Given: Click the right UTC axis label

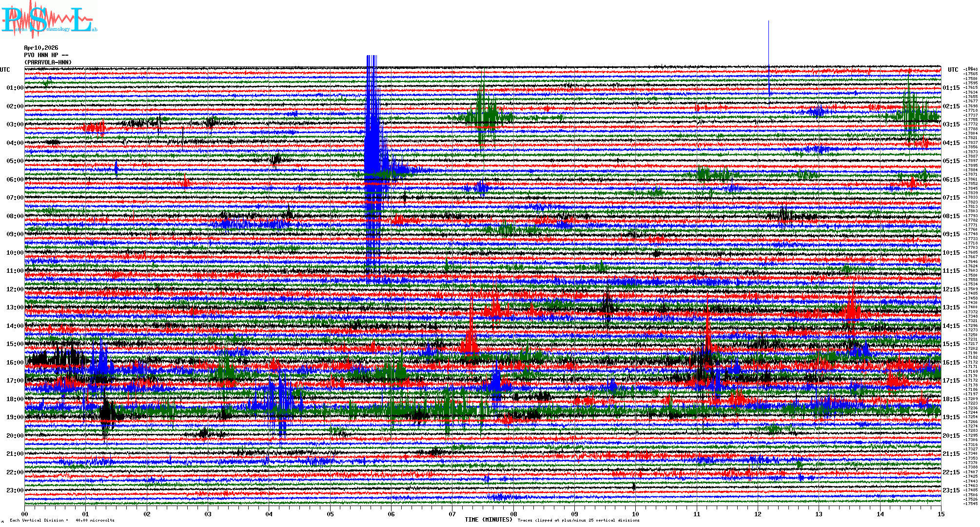Looking at the screenshot, I should (953, 70).
